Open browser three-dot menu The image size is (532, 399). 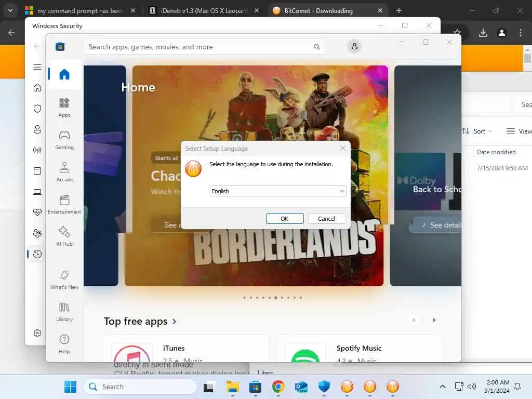[x=521, y=33]
